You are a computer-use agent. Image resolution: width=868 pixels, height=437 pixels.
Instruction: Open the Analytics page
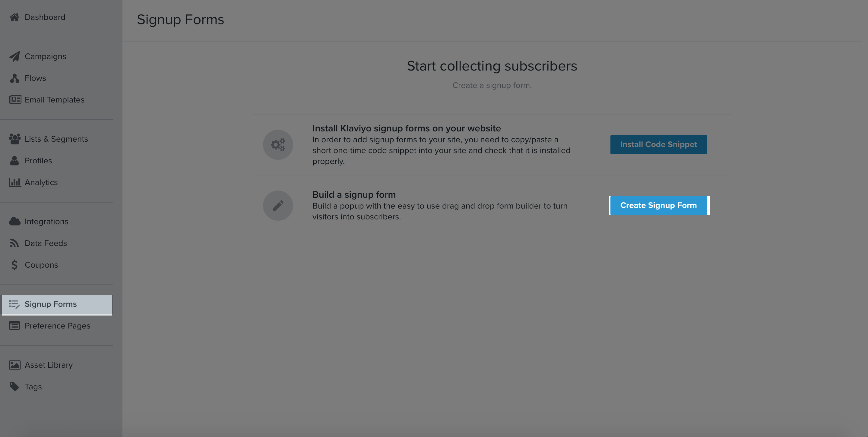[x=41, y=182]
